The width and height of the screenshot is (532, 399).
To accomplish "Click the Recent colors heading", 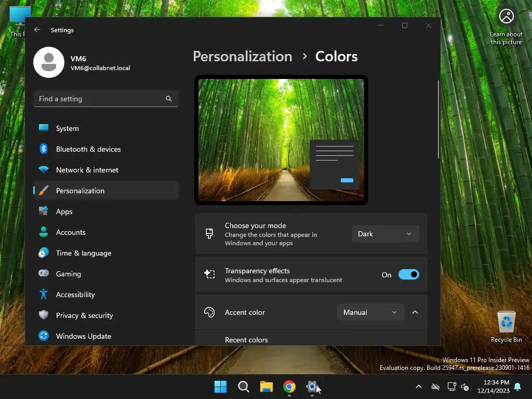I will [246, 340].
